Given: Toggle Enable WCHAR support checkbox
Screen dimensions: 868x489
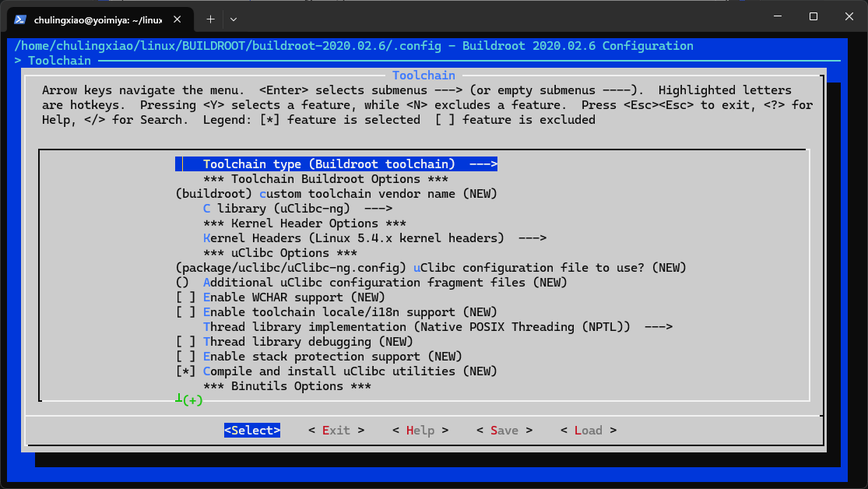Looking at the screenshot, I should tap(185, 297).
